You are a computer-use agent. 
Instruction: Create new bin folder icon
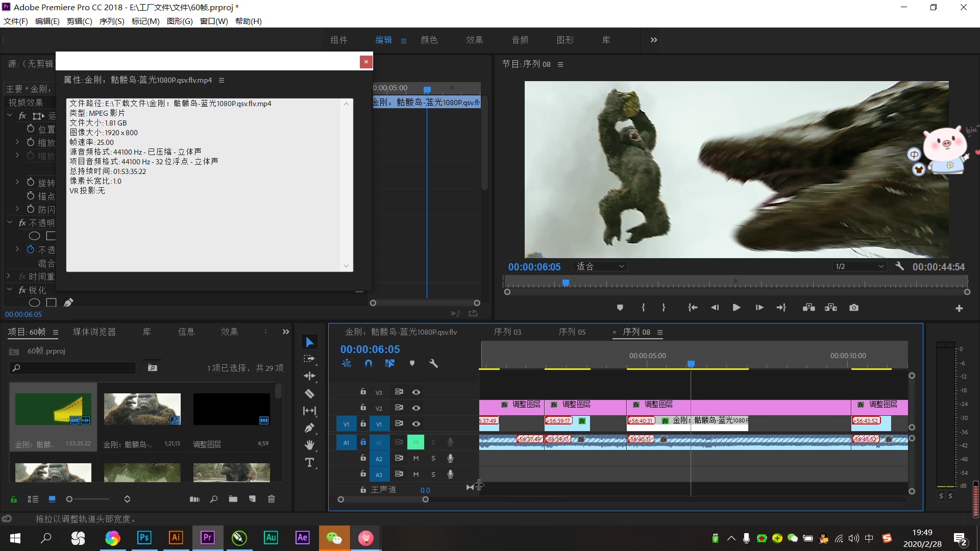pos(233,499)
